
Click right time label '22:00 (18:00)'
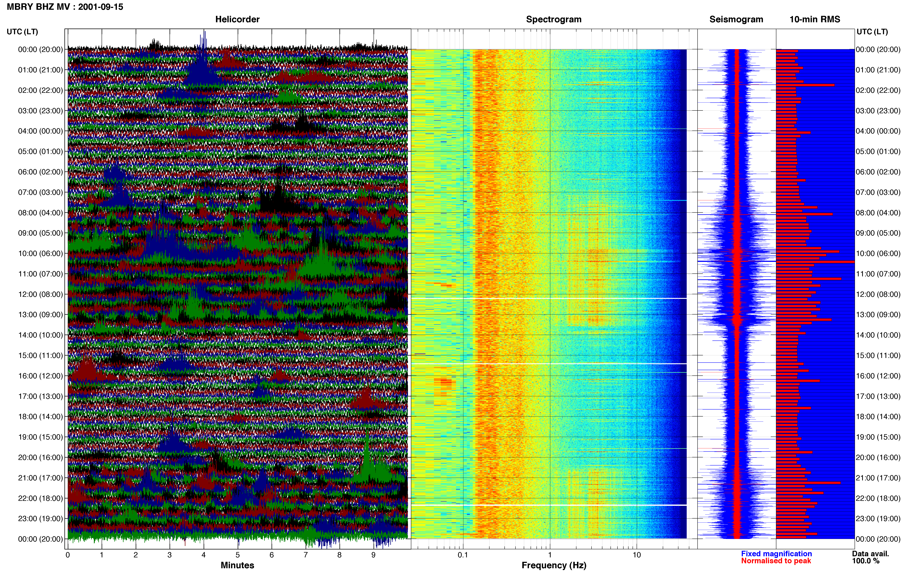coord(878,498)
